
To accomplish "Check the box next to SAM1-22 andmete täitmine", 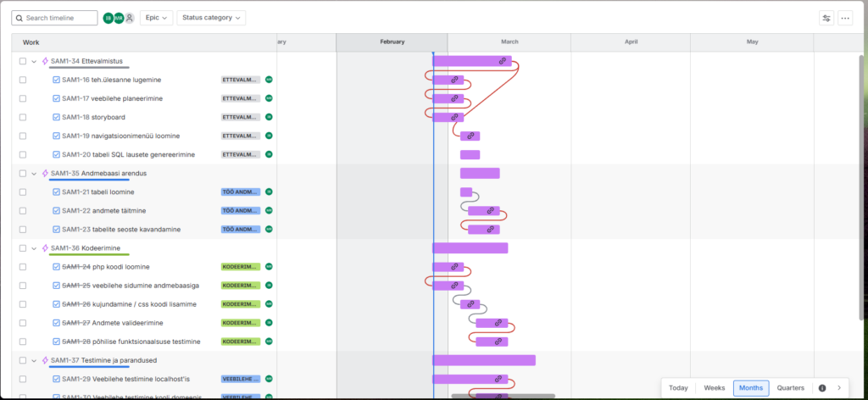I will (23, 211).
